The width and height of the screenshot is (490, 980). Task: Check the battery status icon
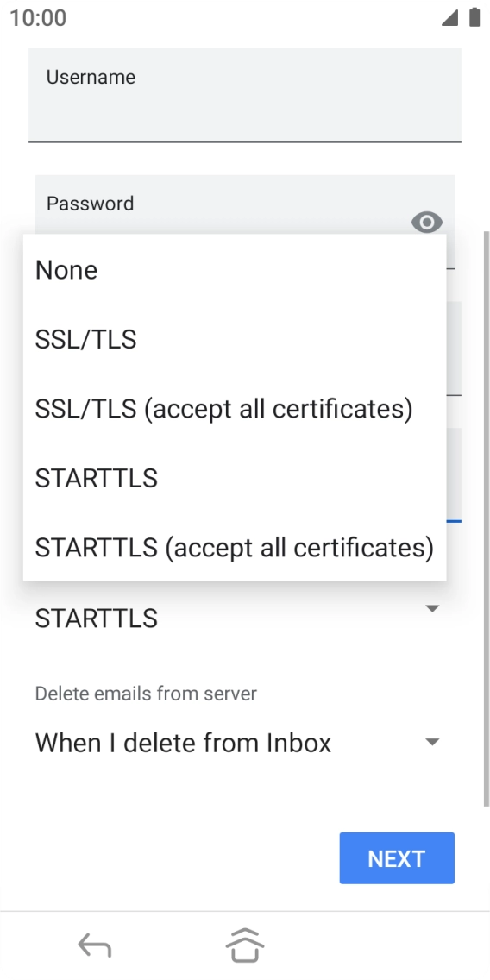pyautogui.click(x=474, y=17)
